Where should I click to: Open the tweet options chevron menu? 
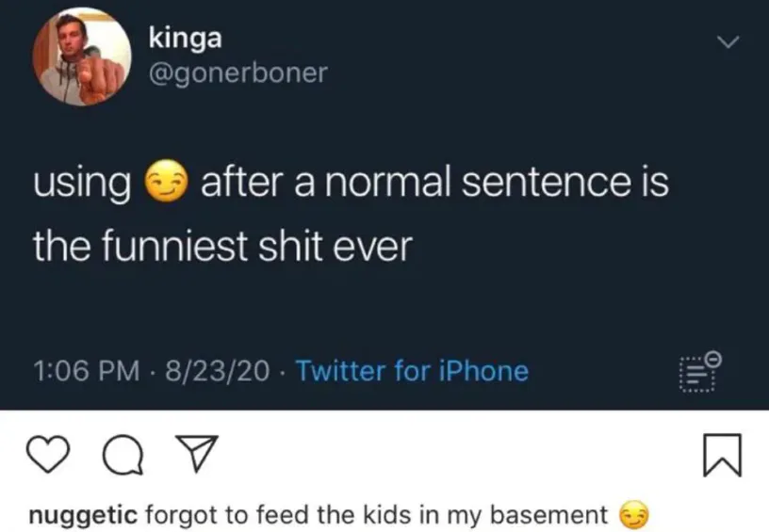point(726,43)
